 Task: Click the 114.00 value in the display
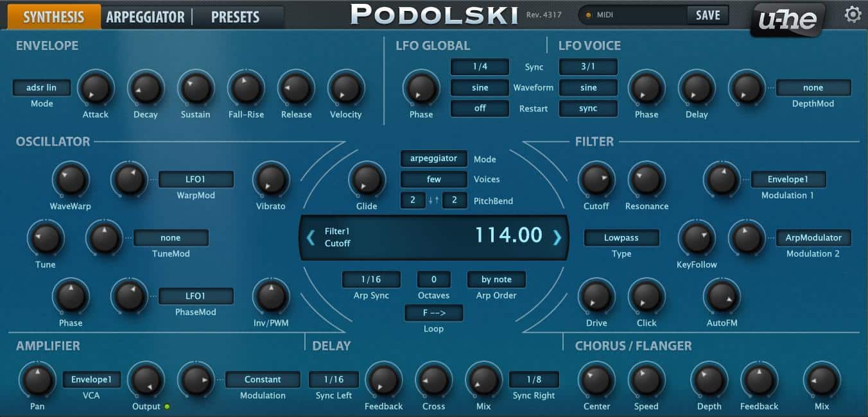[x=508, y=235]
